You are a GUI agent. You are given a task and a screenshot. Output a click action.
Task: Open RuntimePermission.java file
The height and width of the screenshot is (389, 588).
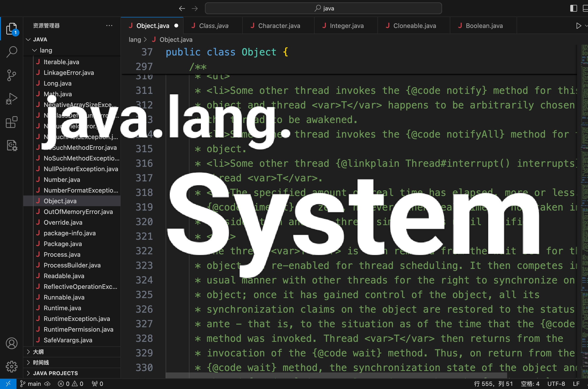[72, 329]
